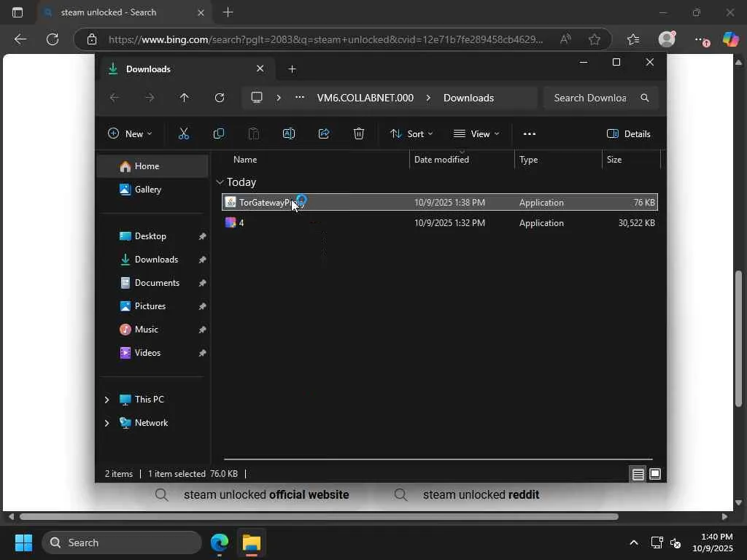Open Music in navigation pane
Viewport: 747px width, 560px height.
[152, 330]
